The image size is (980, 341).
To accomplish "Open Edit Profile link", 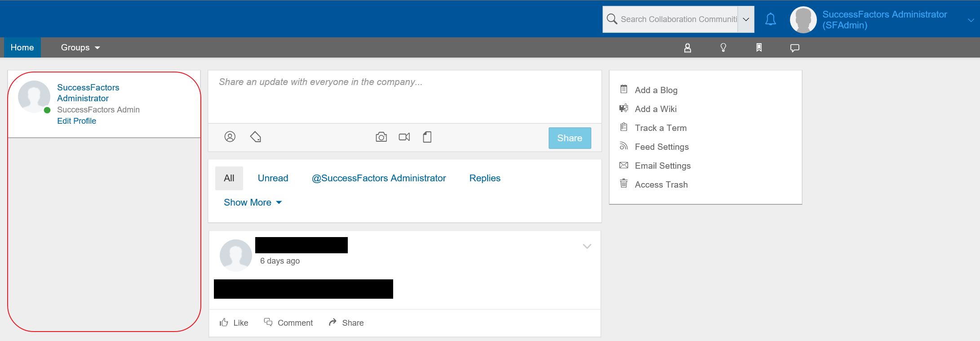I will 76,121.
